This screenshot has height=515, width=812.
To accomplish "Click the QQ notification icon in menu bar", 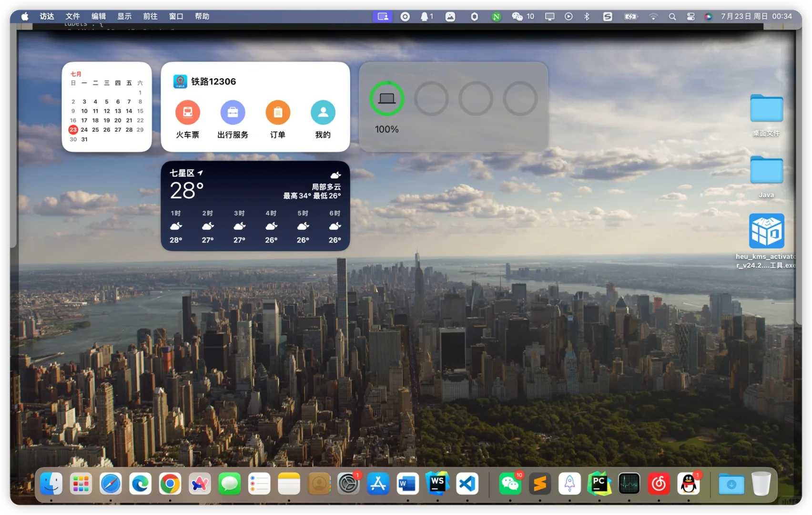I will point(426,16).
